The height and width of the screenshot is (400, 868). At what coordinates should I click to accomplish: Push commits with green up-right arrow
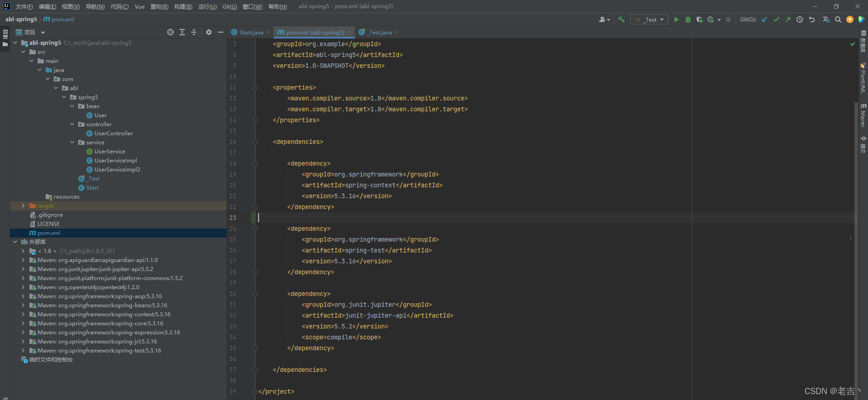coord(788,19)
